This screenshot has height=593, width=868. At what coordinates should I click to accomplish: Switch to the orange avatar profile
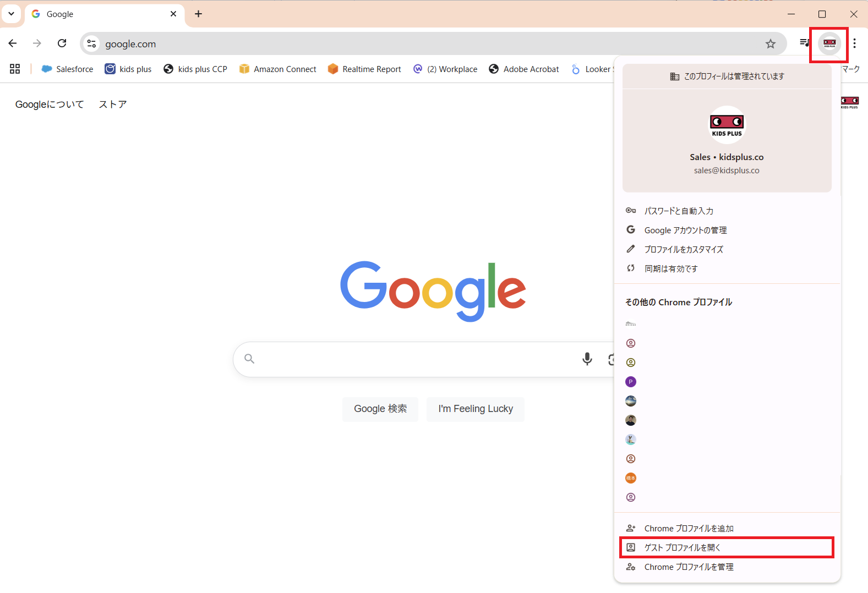631,478
